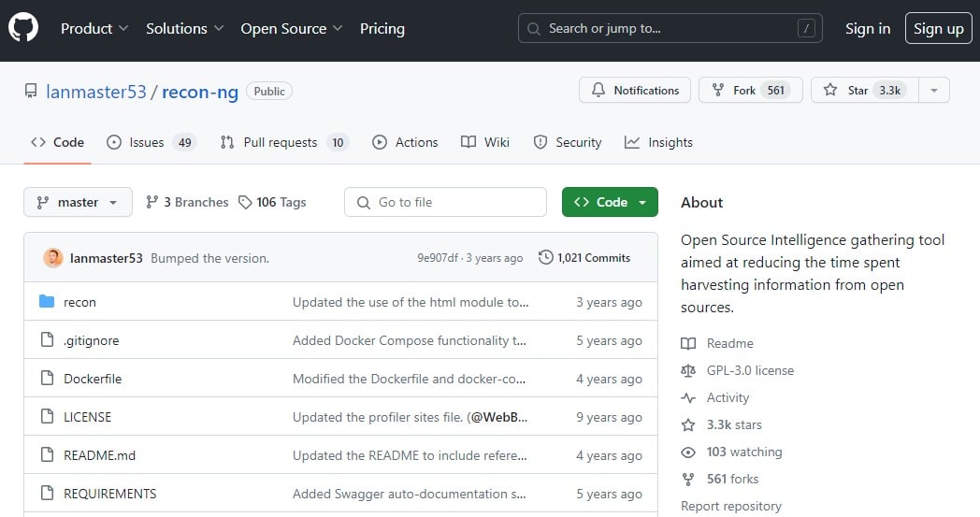980x517 pixels.
Task: Switch to the Issues tab
Action: pos(151,142)
